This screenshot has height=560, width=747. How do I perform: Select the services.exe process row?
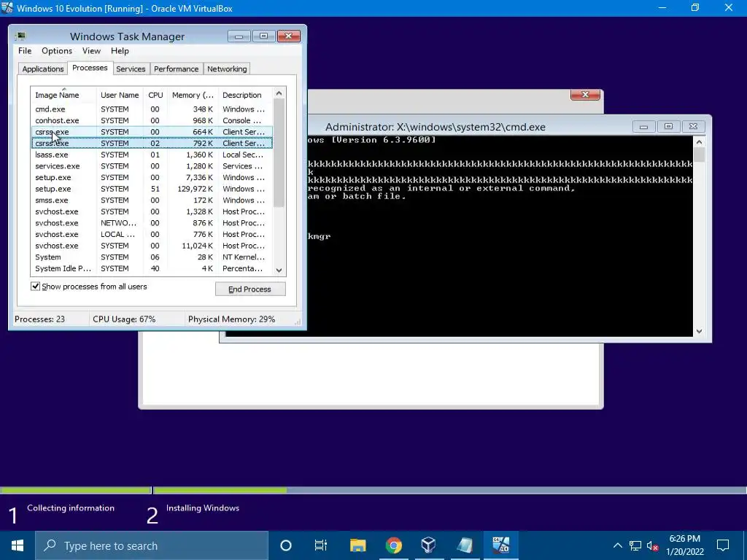[152, 166]
